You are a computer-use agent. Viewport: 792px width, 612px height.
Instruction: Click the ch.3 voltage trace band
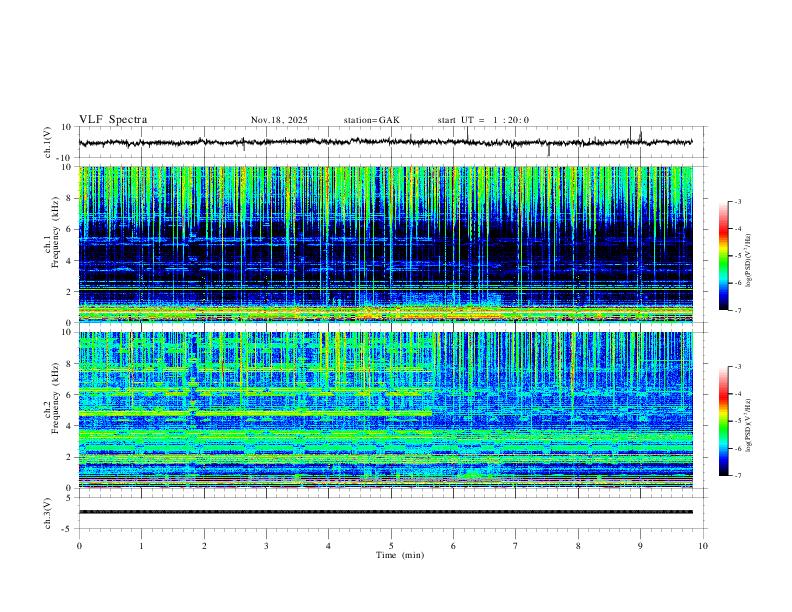[x=386, y=512]
